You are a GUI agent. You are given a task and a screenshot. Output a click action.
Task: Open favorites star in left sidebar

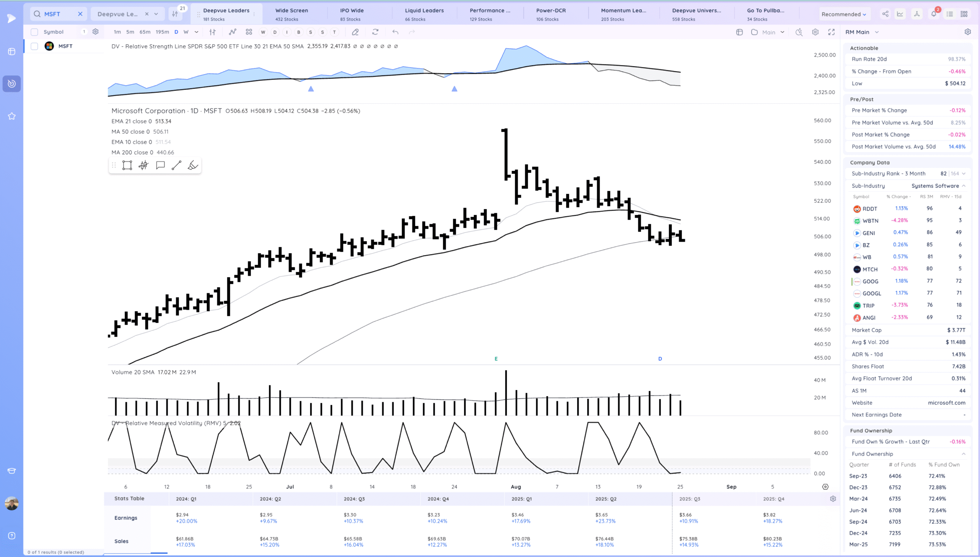click(12, 116)
